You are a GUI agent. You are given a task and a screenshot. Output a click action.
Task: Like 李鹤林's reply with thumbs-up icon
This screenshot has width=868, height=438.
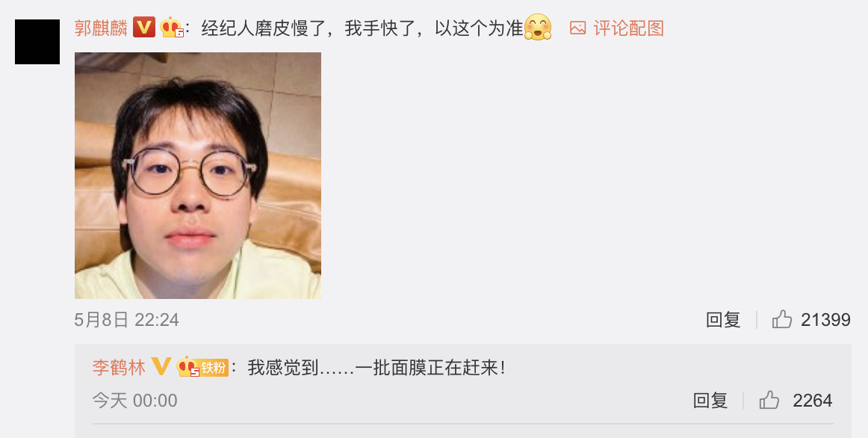pos(769,400)
